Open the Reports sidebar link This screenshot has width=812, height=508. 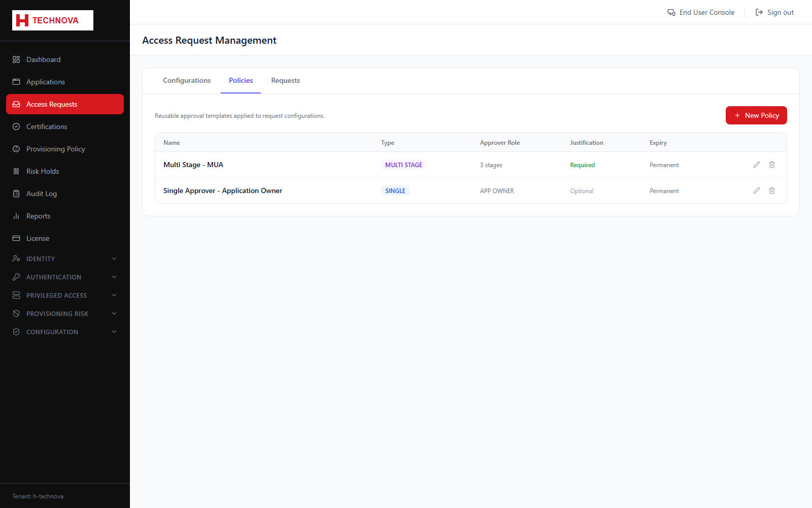pos(65,216)
